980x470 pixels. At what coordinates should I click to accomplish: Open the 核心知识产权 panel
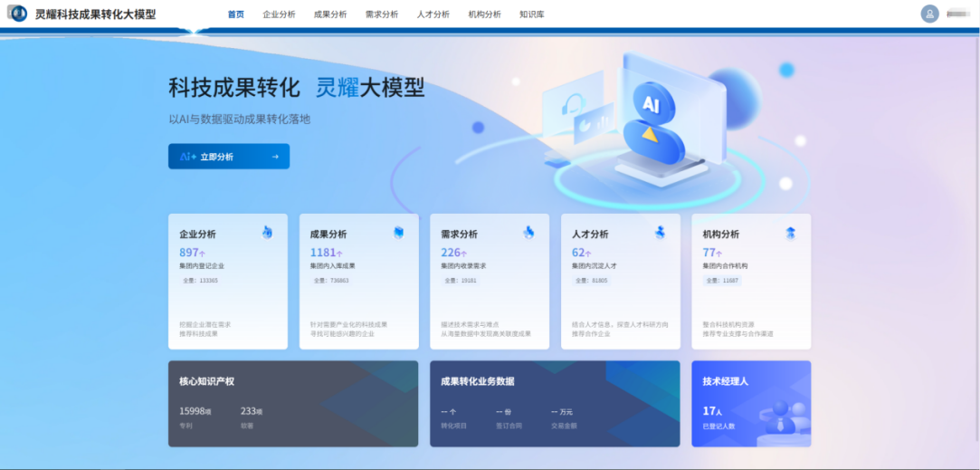[293, 404]
